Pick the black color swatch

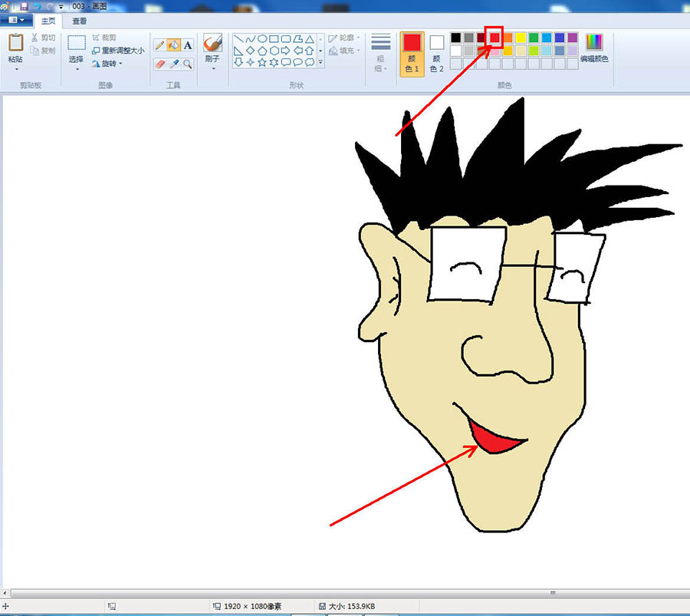(456, 38)
